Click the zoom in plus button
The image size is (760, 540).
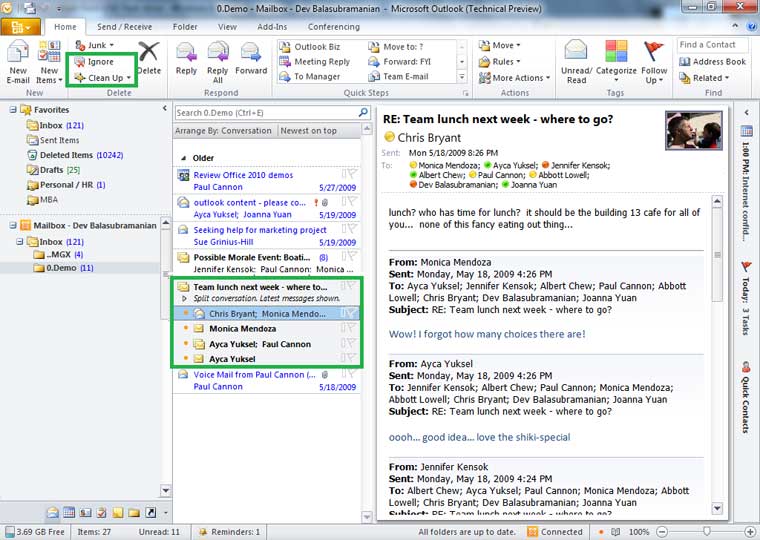[x=750, y=532]
